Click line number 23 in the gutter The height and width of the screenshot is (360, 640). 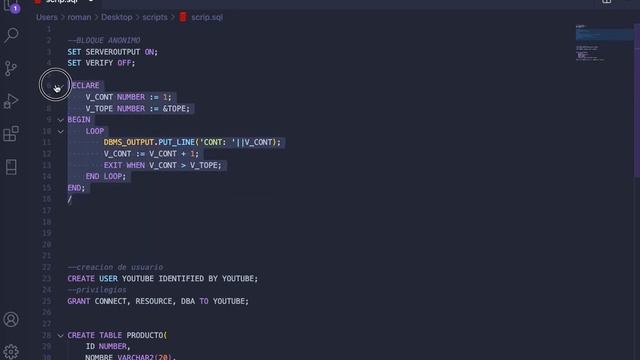[x=47, y=278]
